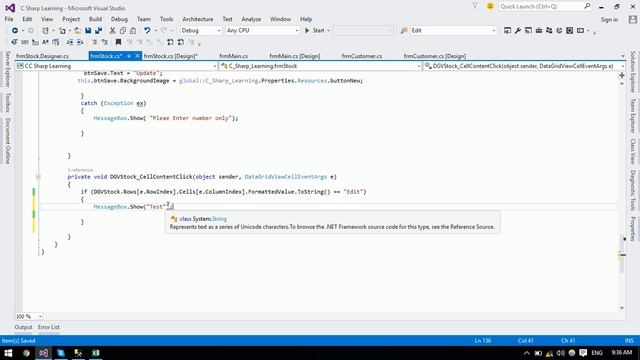Toggle INS insert mode in status bar
Viewport: 640px width, 360px height.
click(x=629, y=340)
